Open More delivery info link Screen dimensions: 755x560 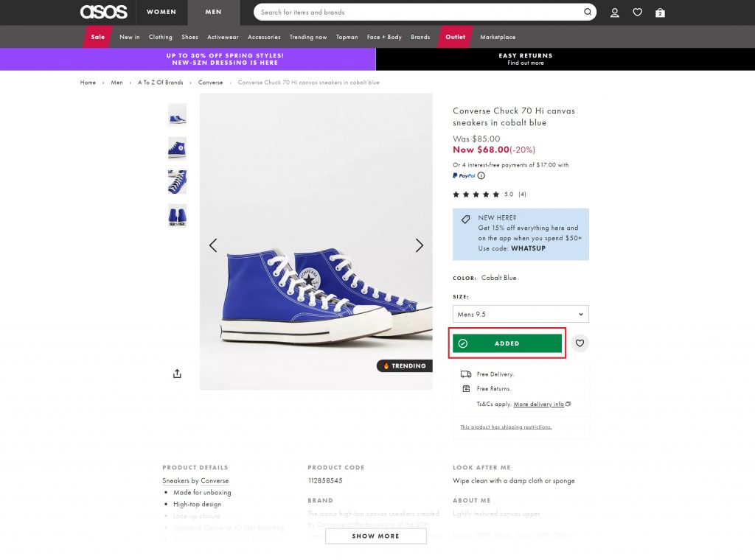pos(539,404)
